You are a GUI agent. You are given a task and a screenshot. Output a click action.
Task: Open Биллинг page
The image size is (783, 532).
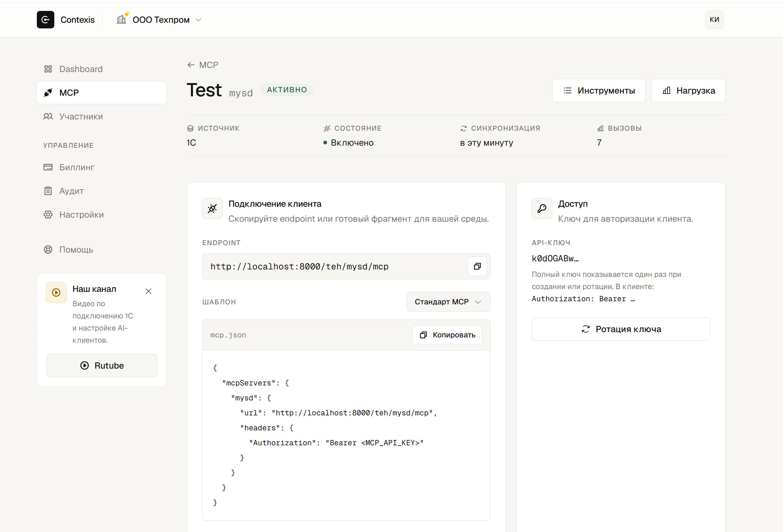(101, 167)
